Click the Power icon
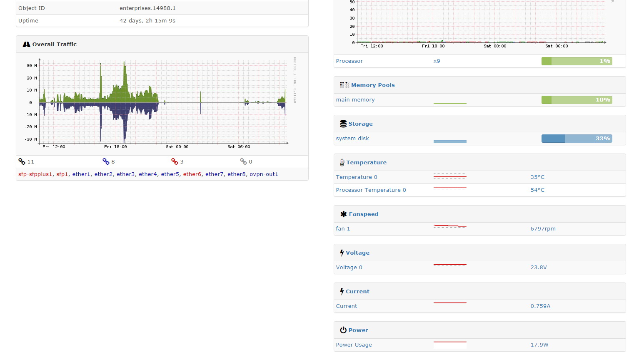The width and height of the screenshot is (644, 352). pyautogui.click(x=343, y=330)
